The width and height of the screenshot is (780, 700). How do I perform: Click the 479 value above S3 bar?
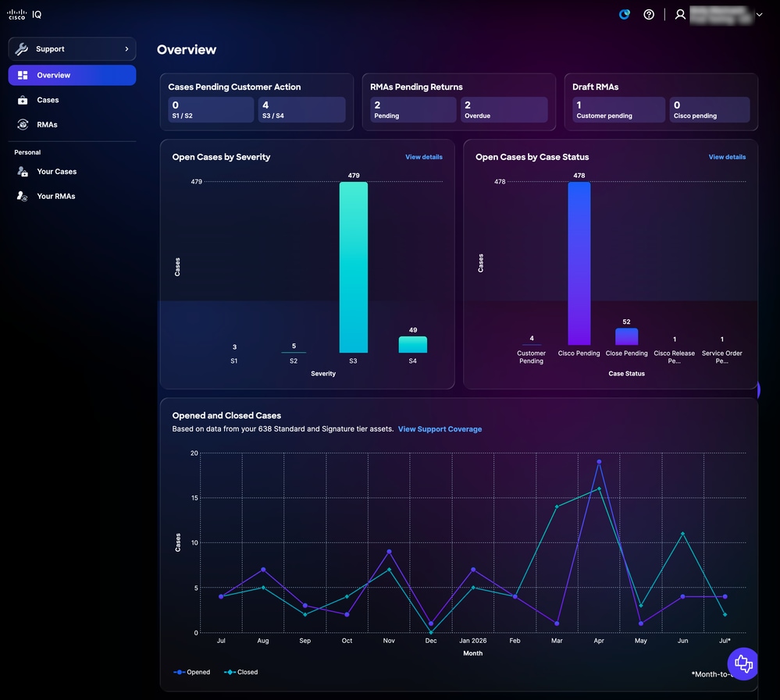point(354,176)
